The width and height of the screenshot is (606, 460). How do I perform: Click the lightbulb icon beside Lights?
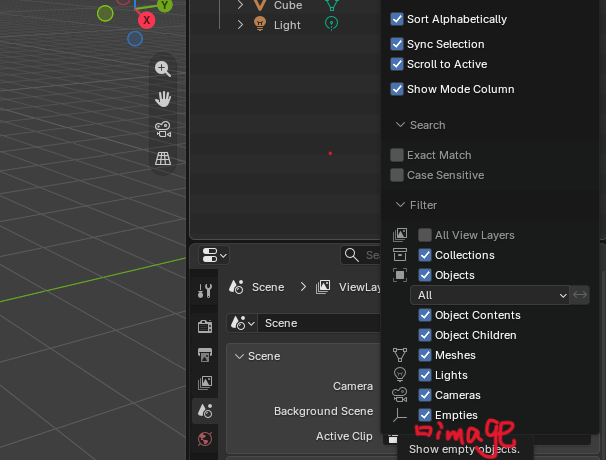tap(400, 375)
